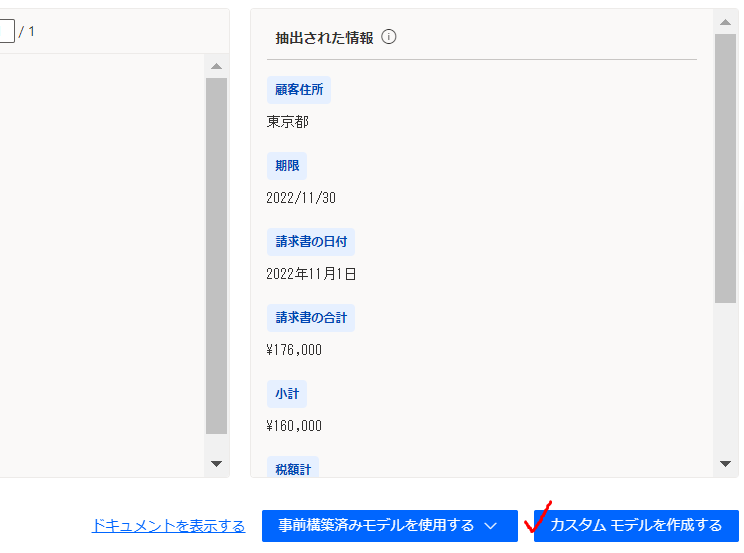Select the 税額計 field tag
Screen dimensions: 744x553
click(x=292, y=468)
